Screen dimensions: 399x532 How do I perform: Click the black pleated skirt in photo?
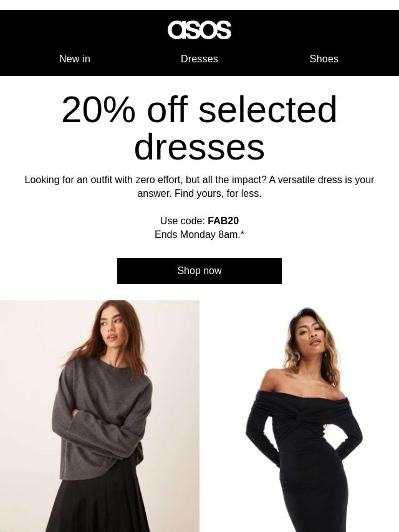pyautogui.click(x=99, y=499)
